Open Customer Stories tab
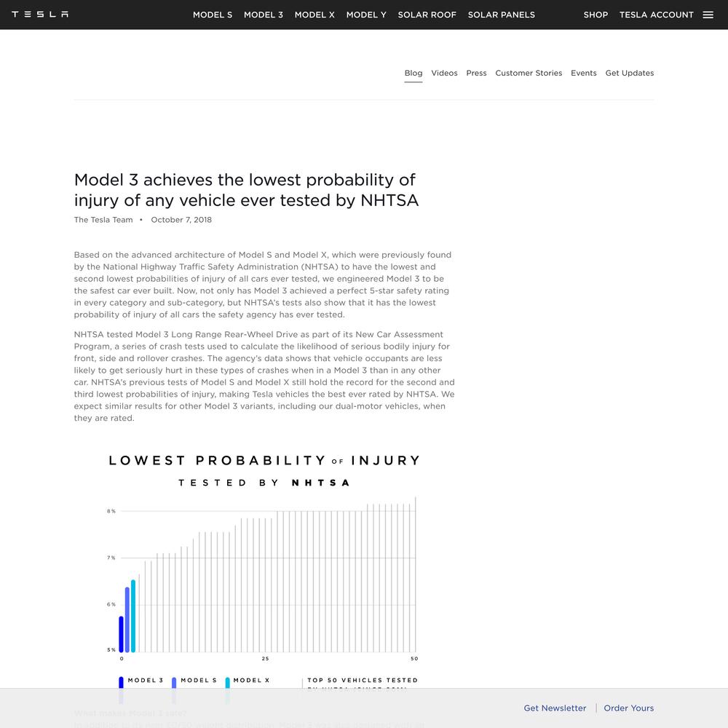Viewport: 728px width, 728px height. 529,74
